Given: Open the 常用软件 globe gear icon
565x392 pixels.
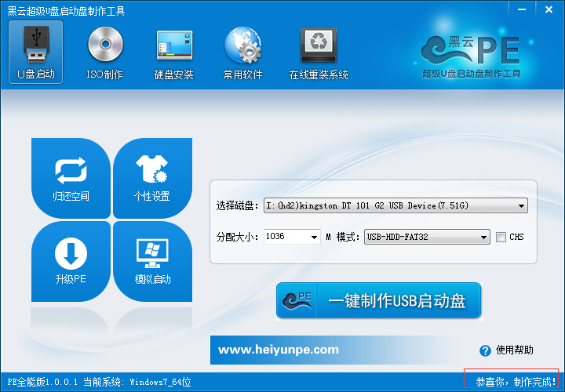Looking at the screenshot, I should click(x=242, y=53).
